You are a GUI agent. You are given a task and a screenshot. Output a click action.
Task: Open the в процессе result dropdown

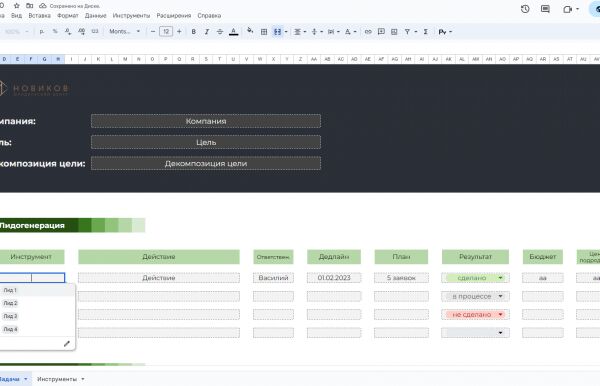500,296
